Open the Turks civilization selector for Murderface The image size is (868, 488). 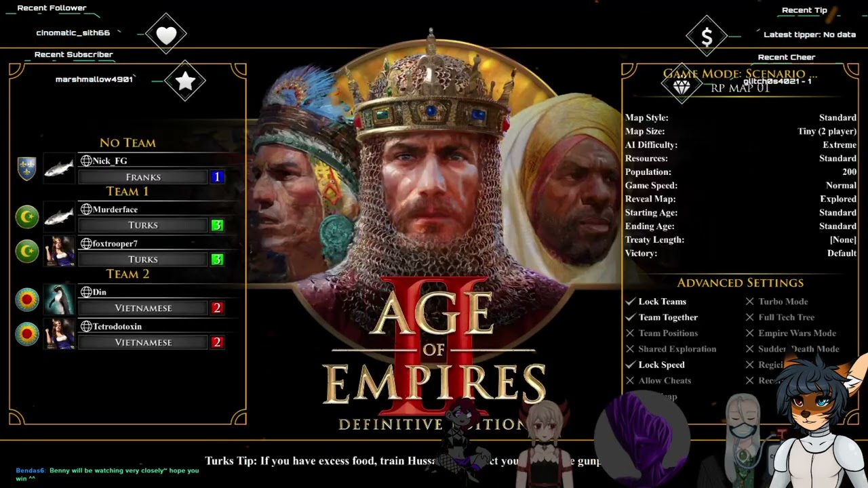tap(143, 225)
